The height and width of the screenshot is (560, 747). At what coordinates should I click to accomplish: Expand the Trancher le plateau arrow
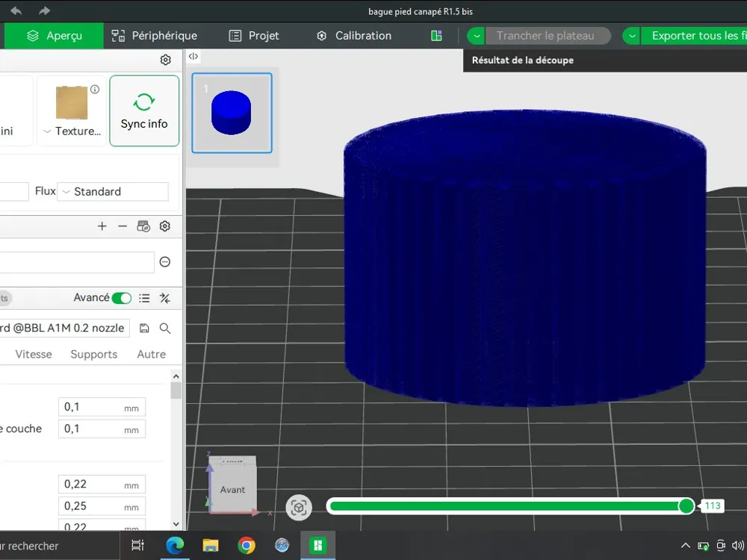(x=477, y=36)
